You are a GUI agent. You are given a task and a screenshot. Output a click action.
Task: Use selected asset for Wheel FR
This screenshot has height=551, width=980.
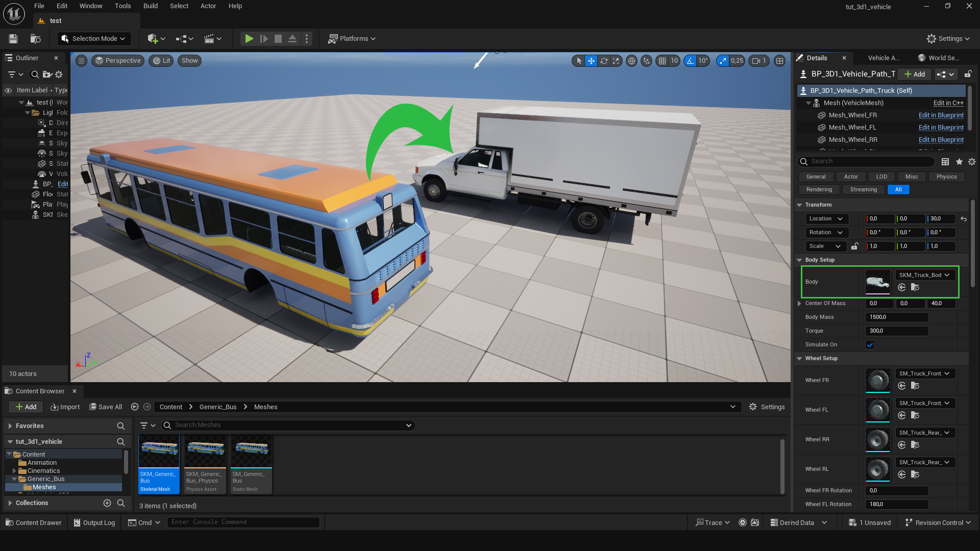(902, 386)
